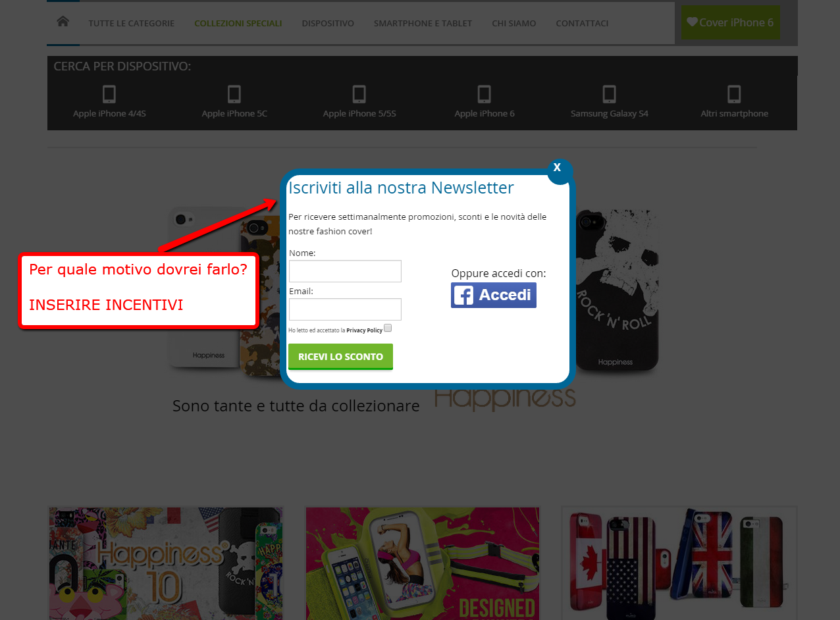This screenshot has width=840, height=620.
Task: Open the Contattaci page
Action: [x=582, y=23]
